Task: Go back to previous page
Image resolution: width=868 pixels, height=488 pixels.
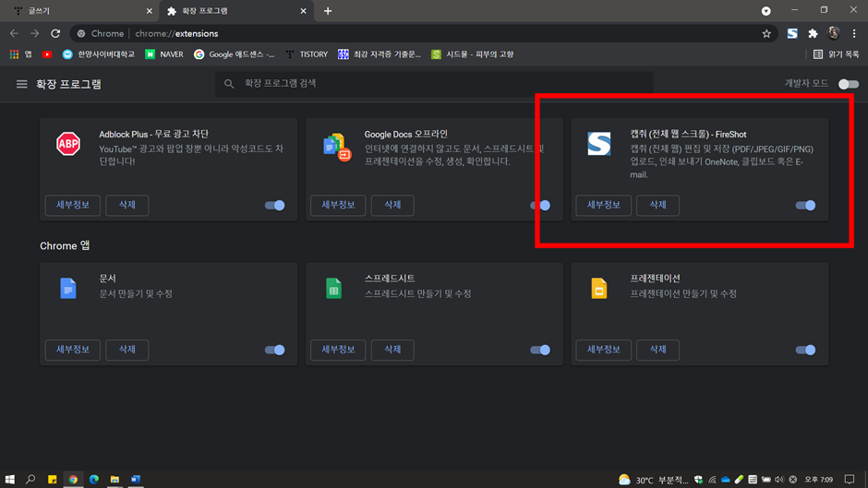Action: pos(15,34)
